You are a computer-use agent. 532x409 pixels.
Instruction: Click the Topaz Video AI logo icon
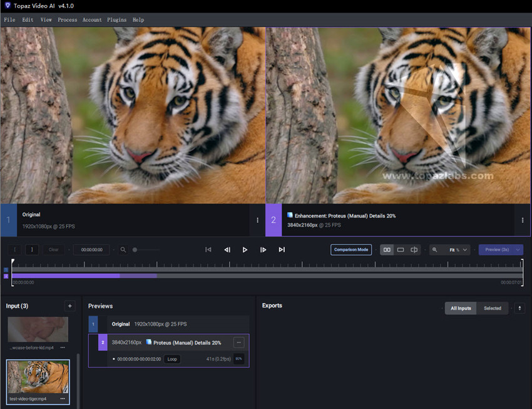point(8,6)
